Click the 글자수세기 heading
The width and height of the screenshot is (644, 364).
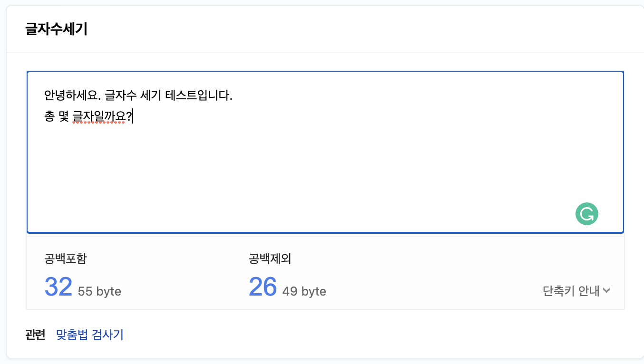tap(56, 29)
